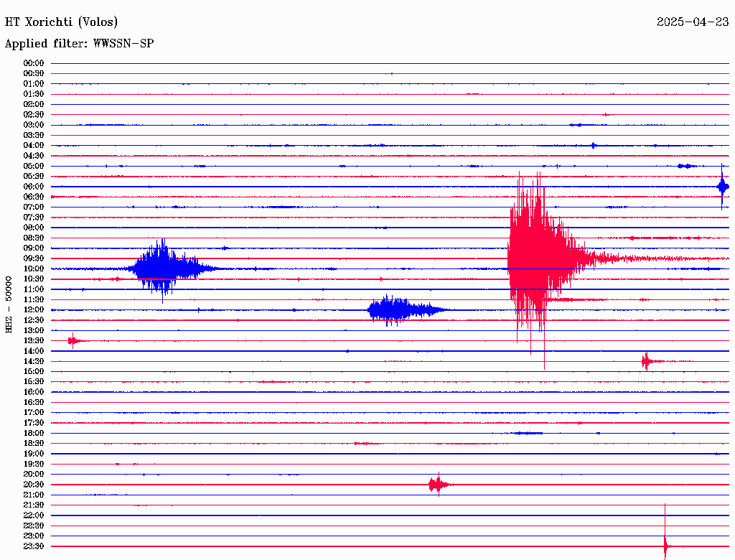
Task: Select the 04:00 time label
Action: point(34,146)
